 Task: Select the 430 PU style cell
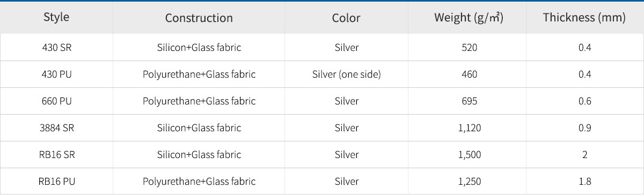[57, 74]
